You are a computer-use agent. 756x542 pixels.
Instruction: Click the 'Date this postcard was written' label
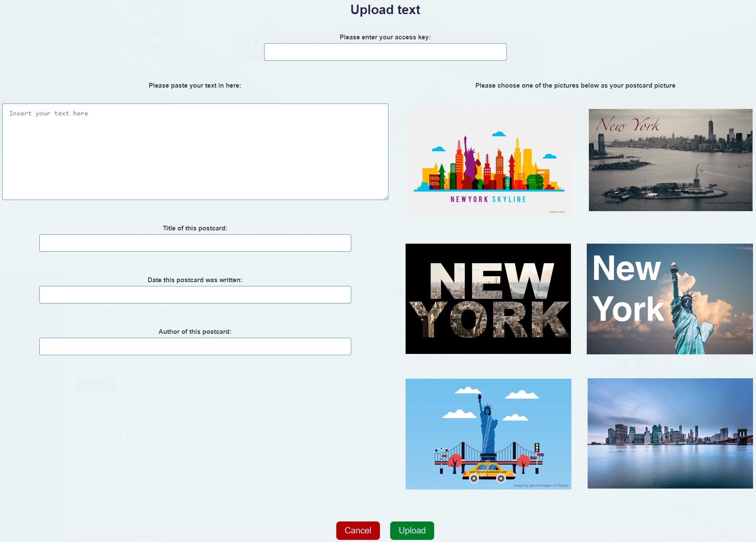(195, 280)
